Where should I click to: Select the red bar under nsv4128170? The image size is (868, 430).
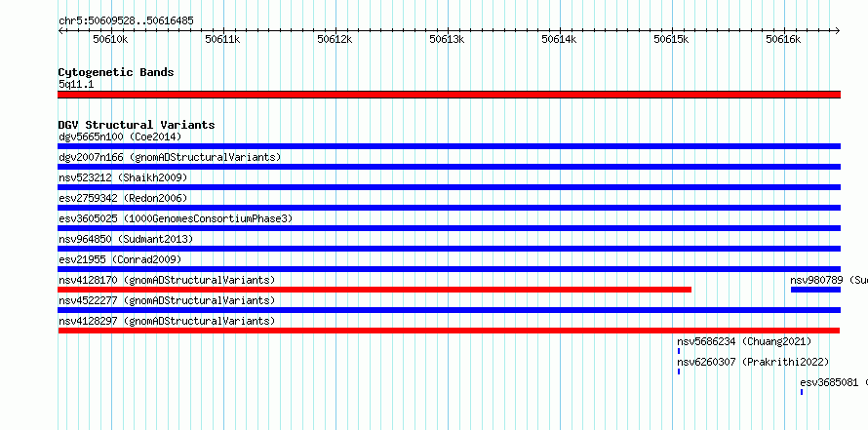tap(375, 290)
